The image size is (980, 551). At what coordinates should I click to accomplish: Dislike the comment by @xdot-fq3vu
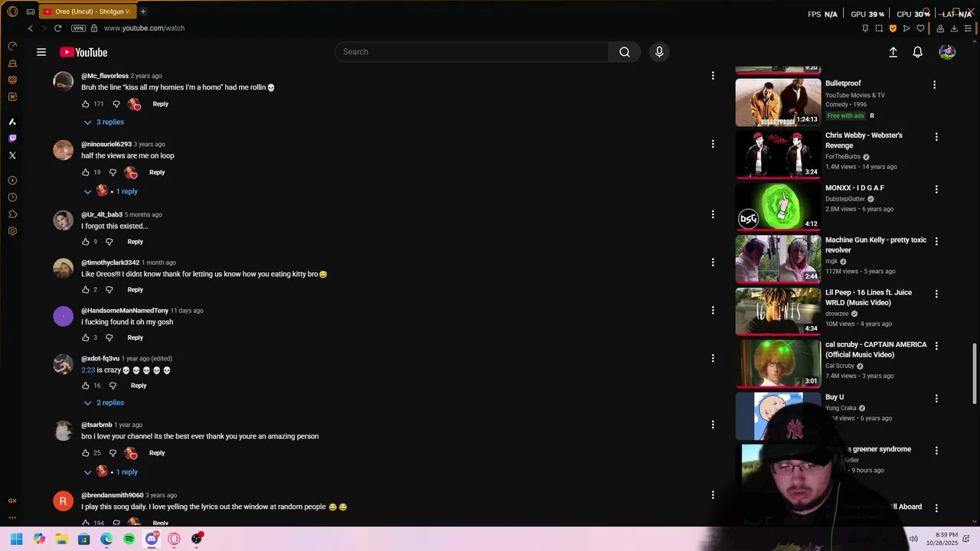(113, 386)
